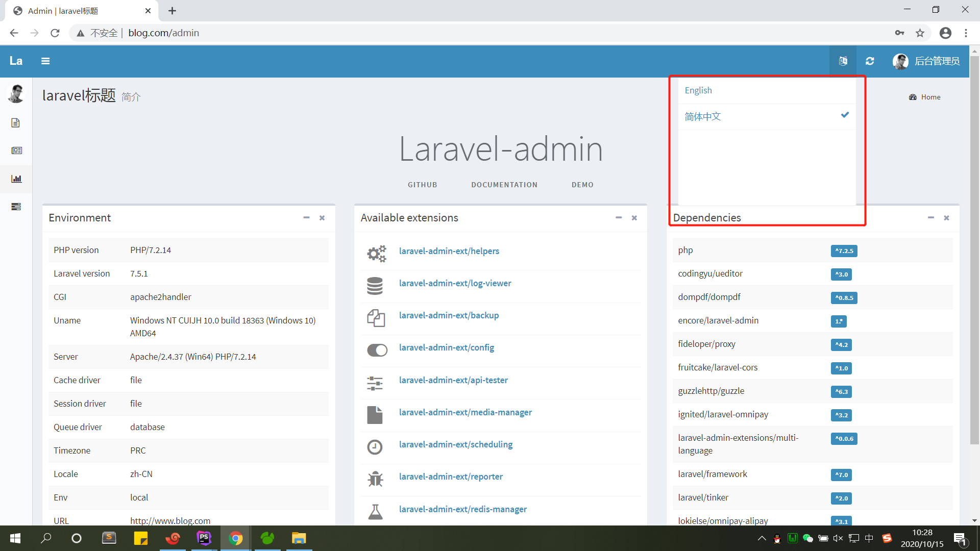Image resolution: width=980 pixels, height=551 pixels.
Task: Collapse the Available extensions box
Action: coord(619,218)
